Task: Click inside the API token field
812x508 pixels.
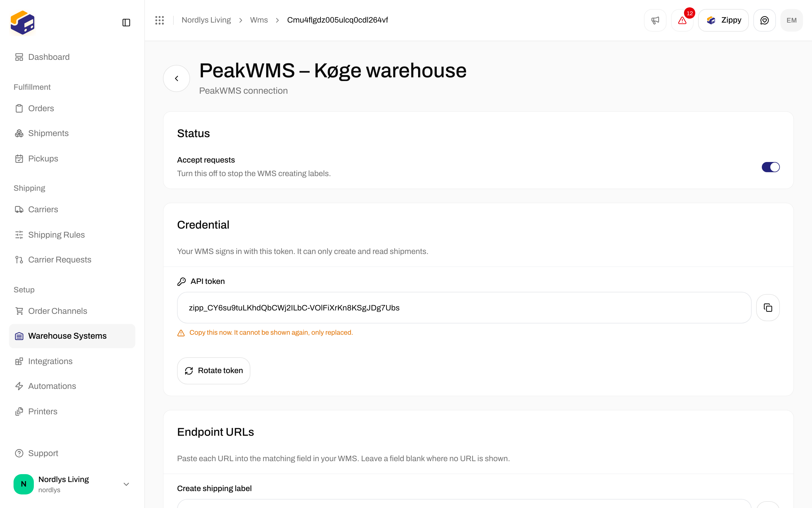Action: tap(464, 307)
